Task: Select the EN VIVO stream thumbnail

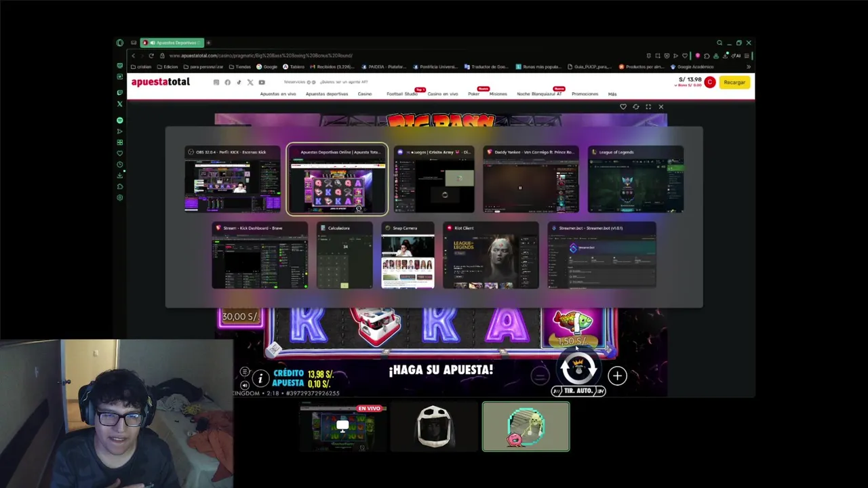Action: tap(343, 427)
